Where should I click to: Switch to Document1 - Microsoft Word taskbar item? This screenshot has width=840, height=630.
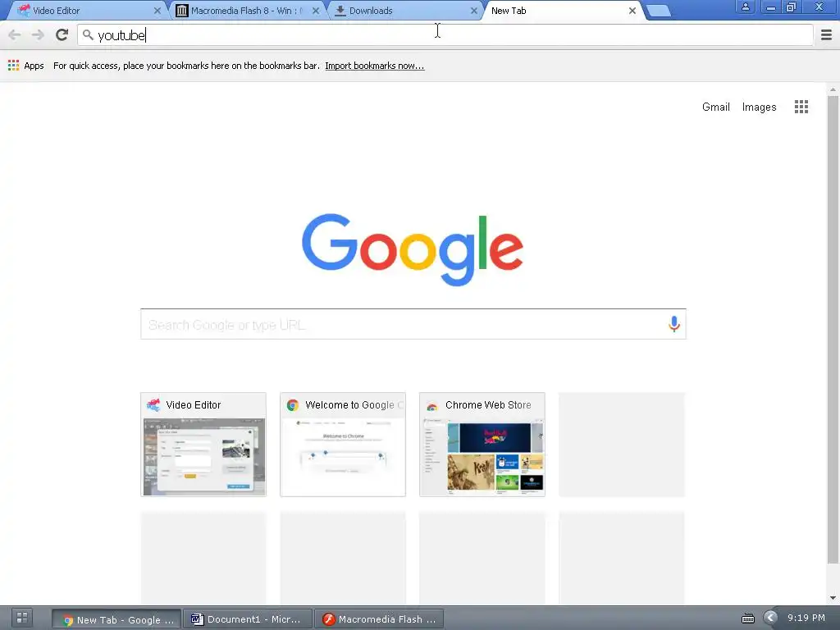pos(248,619)
